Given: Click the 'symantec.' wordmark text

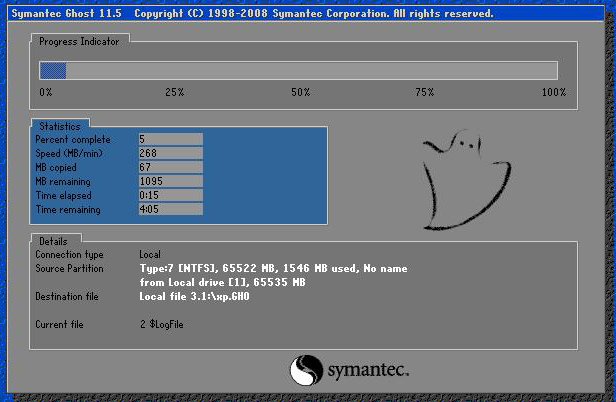Looking at the screenshot, I should coord(368,370).
